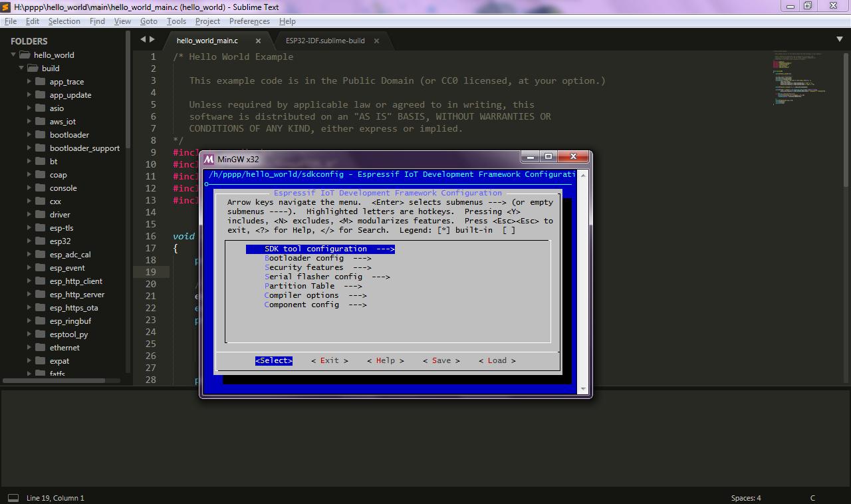Click the app_trace folder icon
This screenshot has width=851, height=504.
pos(40,81)
